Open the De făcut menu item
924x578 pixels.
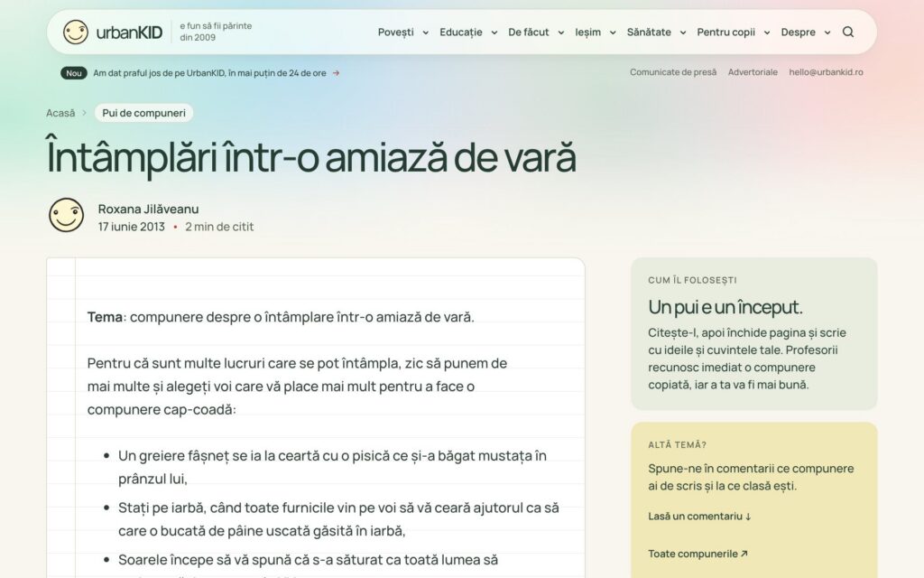click(x=529, y=32)
